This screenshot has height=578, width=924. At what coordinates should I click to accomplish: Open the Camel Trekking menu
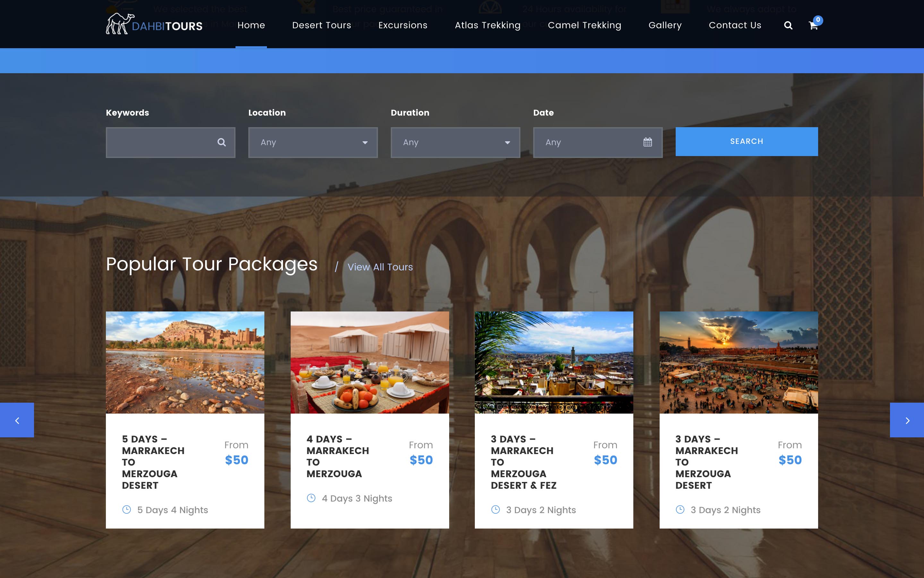tap(585, 25)
